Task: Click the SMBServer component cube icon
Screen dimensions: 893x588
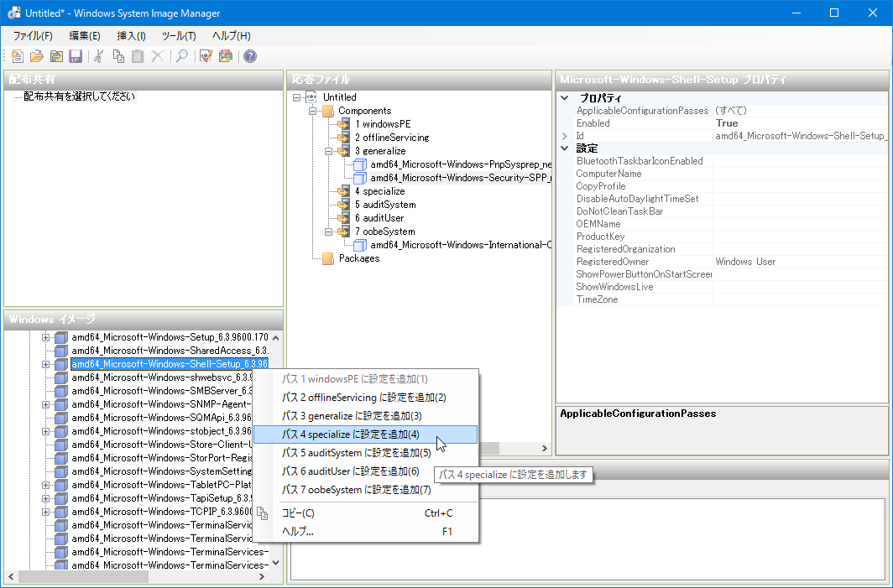Action: point(61,391)
